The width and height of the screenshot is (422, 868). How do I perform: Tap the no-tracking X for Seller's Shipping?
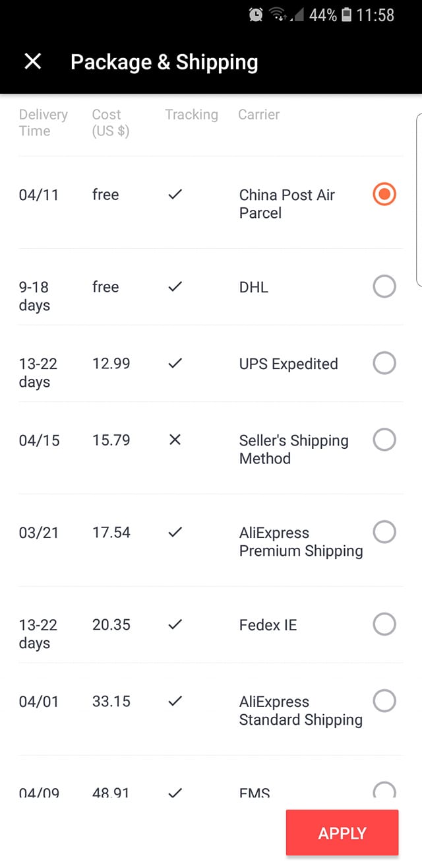(x=175, y=440)
